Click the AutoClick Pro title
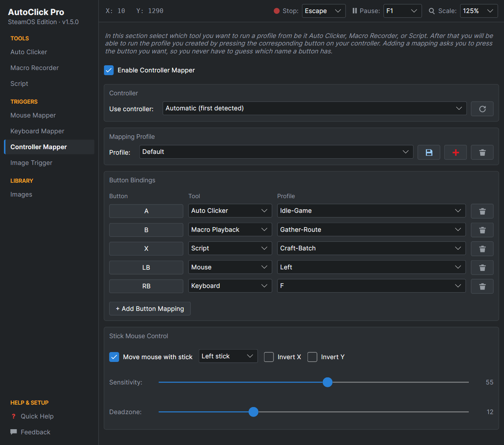 pos(36,12)
